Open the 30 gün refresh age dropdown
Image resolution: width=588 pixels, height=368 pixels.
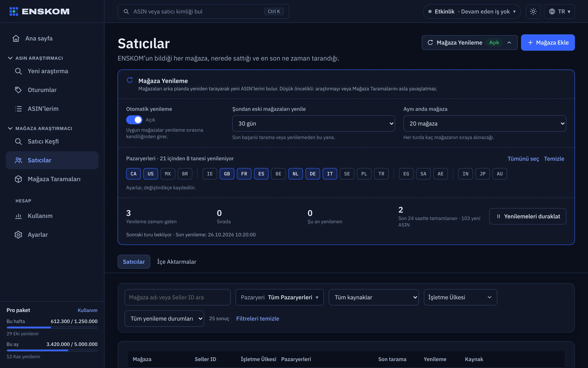tap(314, 123)
